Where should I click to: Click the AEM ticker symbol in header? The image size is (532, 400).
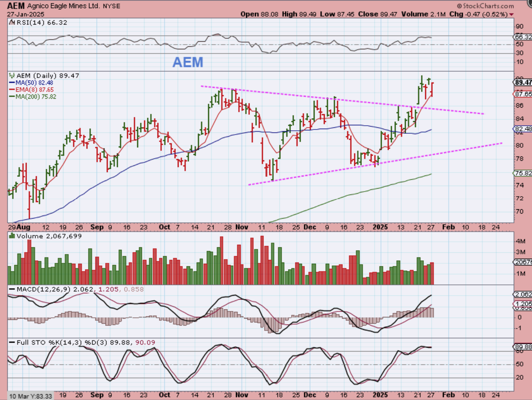pyautogui.click(x=16, y=6)
